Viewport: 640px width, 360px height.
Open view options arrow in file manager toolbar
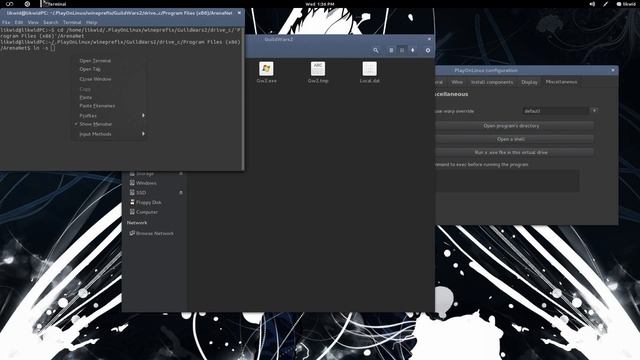413,50
